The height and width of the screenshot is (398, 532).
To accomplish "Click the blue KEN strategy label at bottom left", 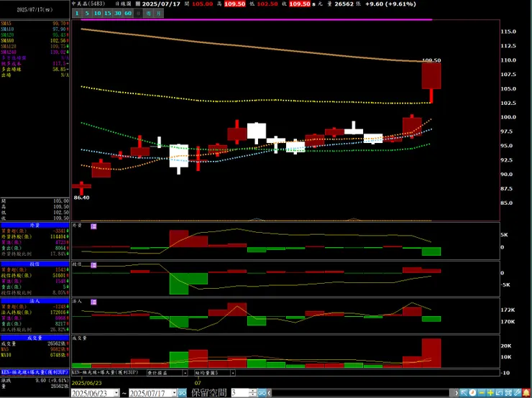I will (x=35, y=372).
